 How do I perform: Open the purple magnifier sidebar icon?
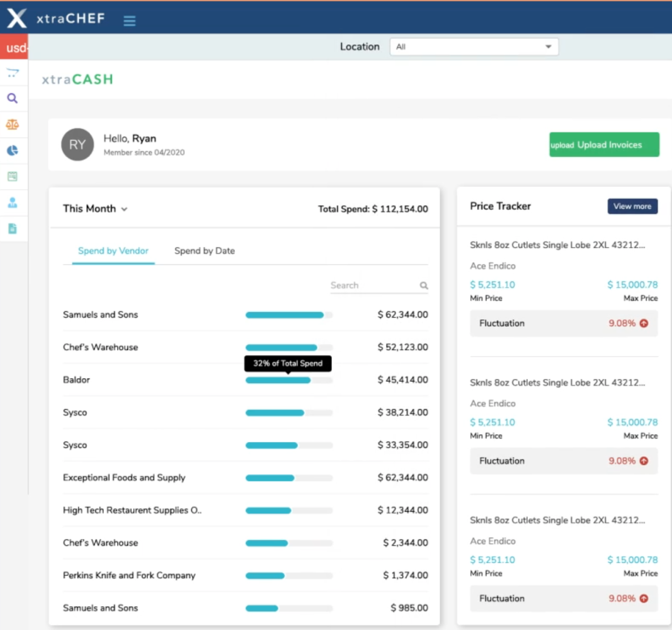(12, 98)
